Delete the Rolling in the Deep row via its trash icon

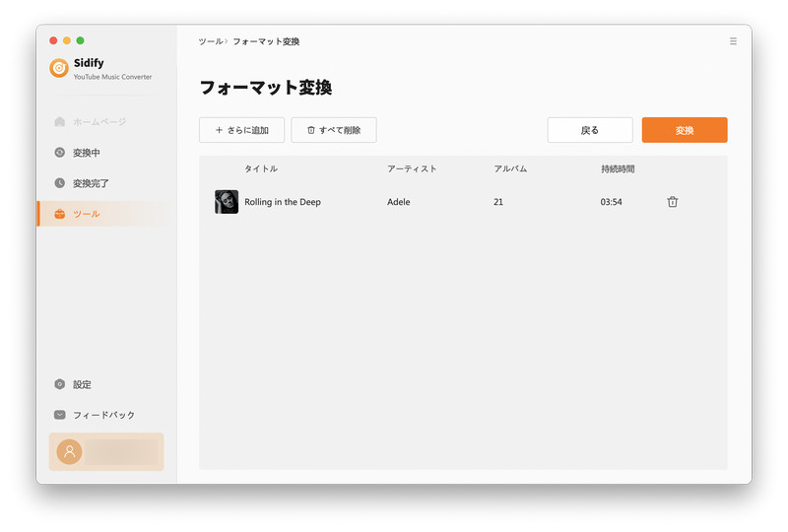click(x=673, y=202)
